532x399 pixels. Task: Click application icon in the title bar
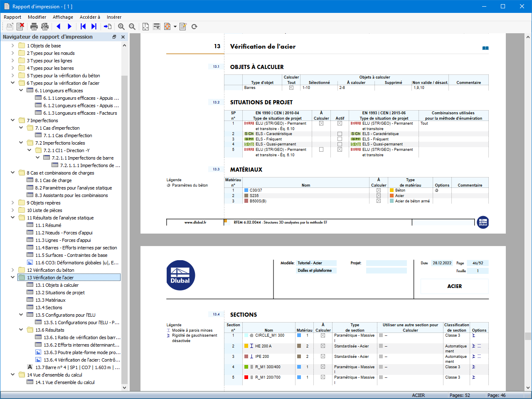point(6,6)
